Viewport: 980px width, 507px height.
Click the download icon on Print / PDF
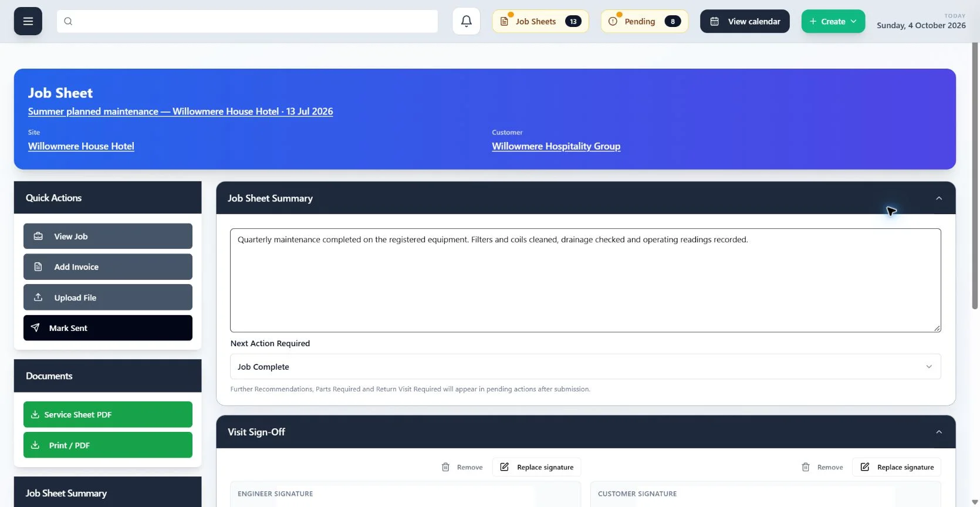point(35,445)
